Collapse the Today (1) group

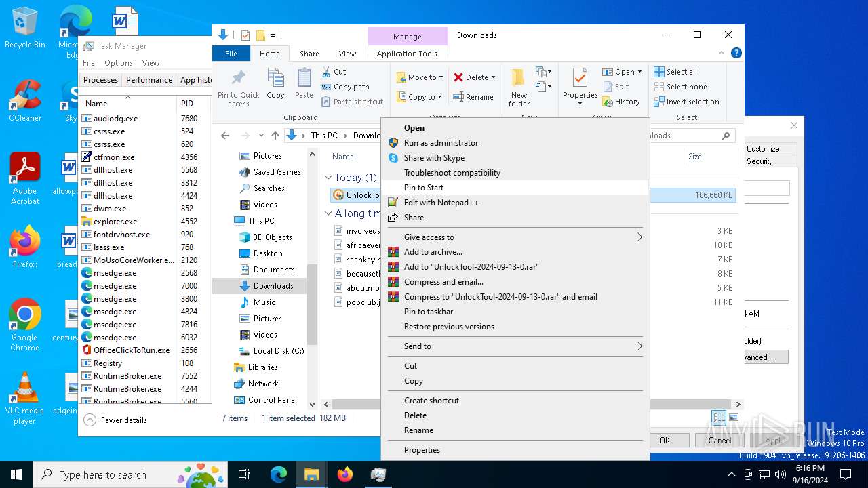328,178
